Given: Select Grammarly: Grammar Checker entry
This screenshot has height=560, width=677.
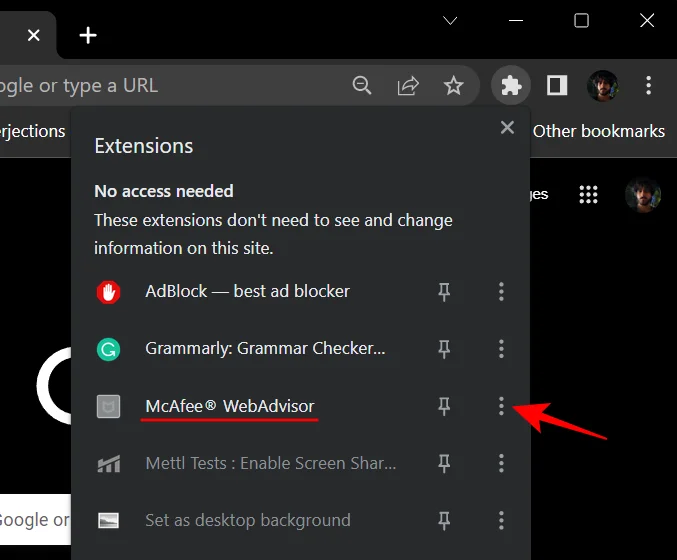Looking at the screenshot, I should [x=265, y=349].
